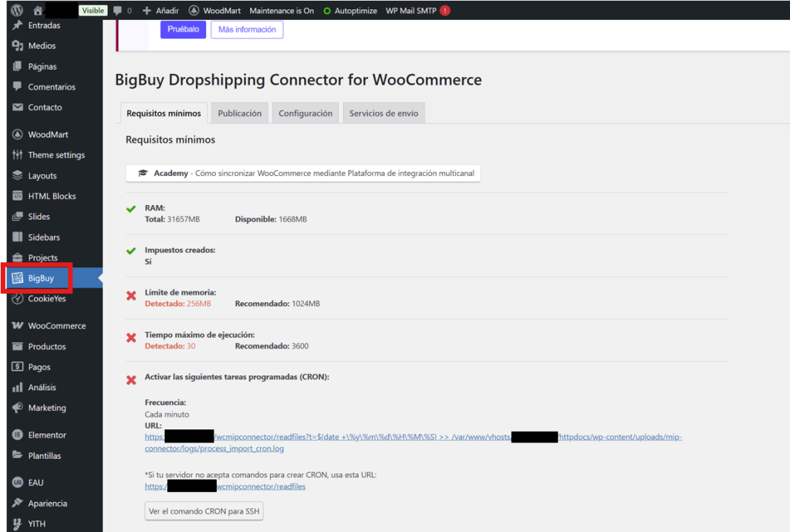Click the Elementor sidebar icon
This screenshot has height=532, width=790.
point(18,436)
